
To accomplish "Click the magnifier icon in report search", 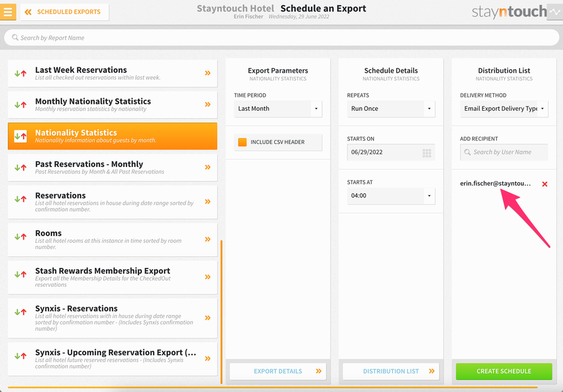I will (15, 37).
